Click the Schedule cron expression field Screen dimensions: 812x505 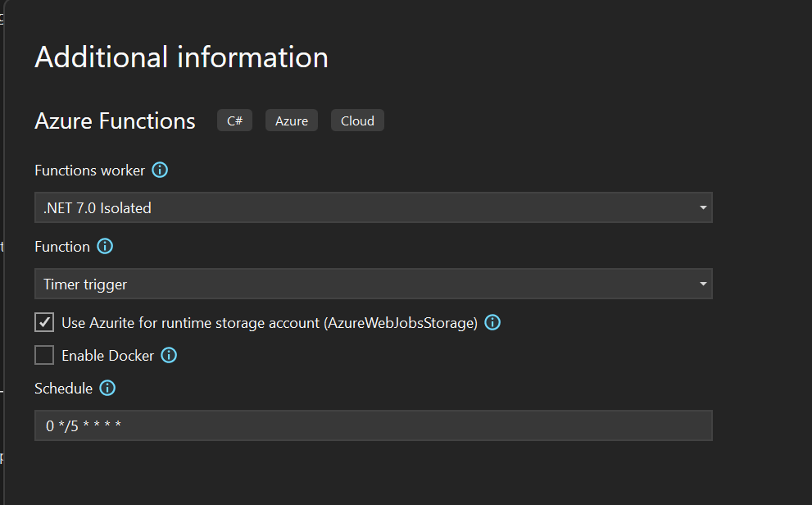coord(374,425)
